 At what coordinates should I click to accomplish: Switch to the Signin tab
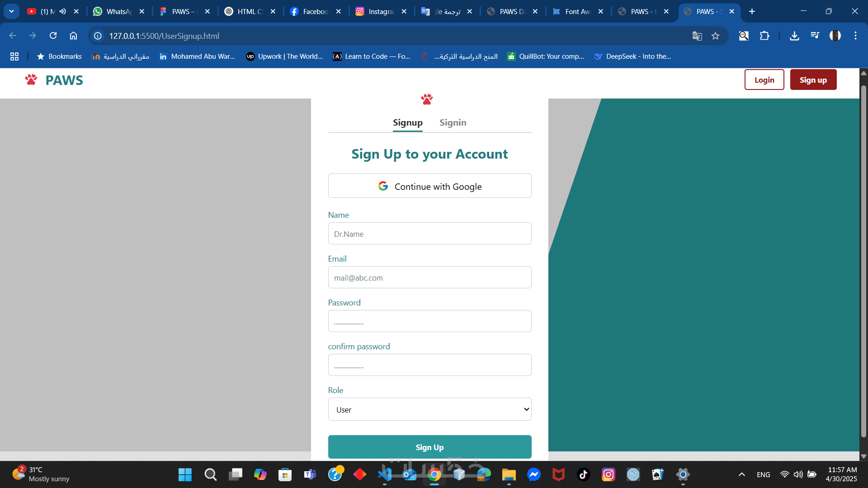click(x=453, y=123)
